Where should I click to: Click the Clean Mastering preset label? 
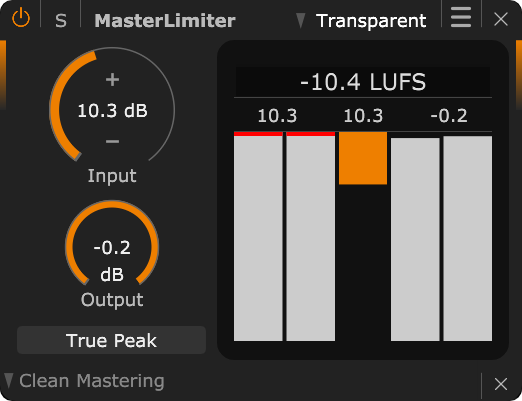coord(92,381)
